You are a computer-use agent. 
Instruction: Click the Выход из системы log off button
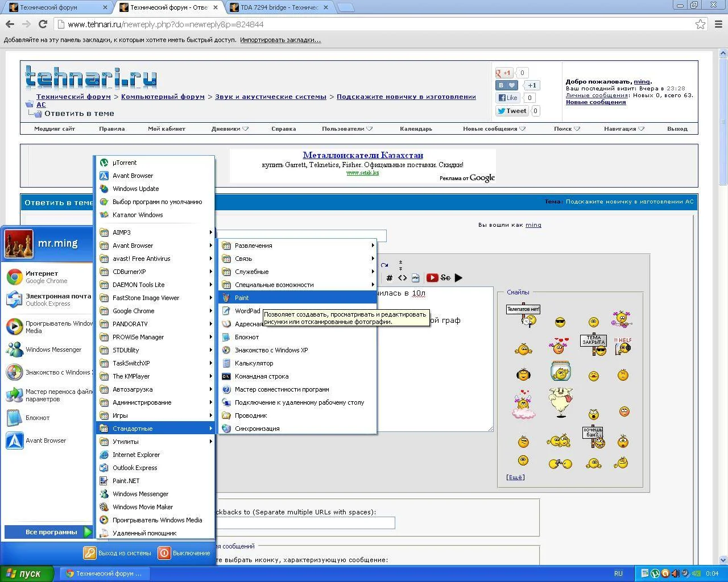(118, 553)
